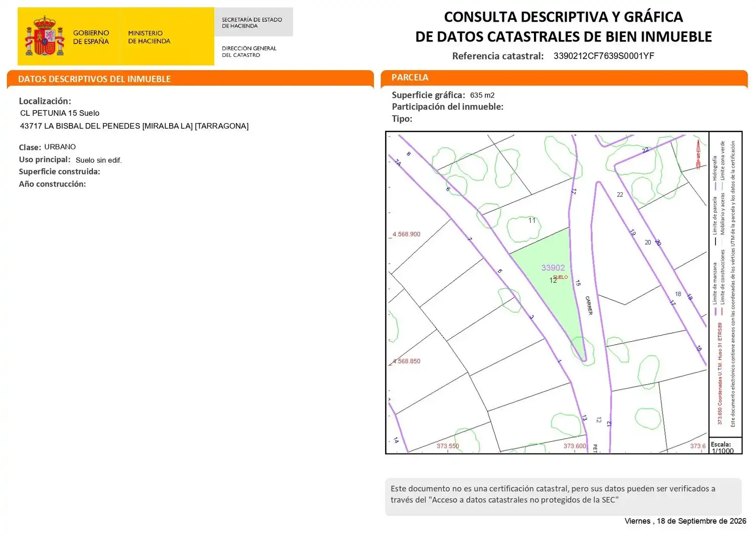This screenshot has width=756, height=534.
Task: Click the Spanish coat of arms emblem
Action: [x=45, y=36]
